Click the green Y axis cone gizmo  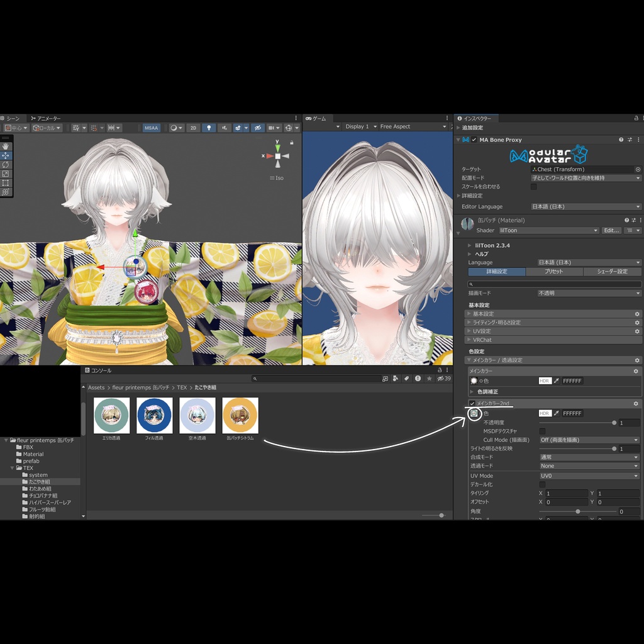pyautogui.click(x=277, y=147)
